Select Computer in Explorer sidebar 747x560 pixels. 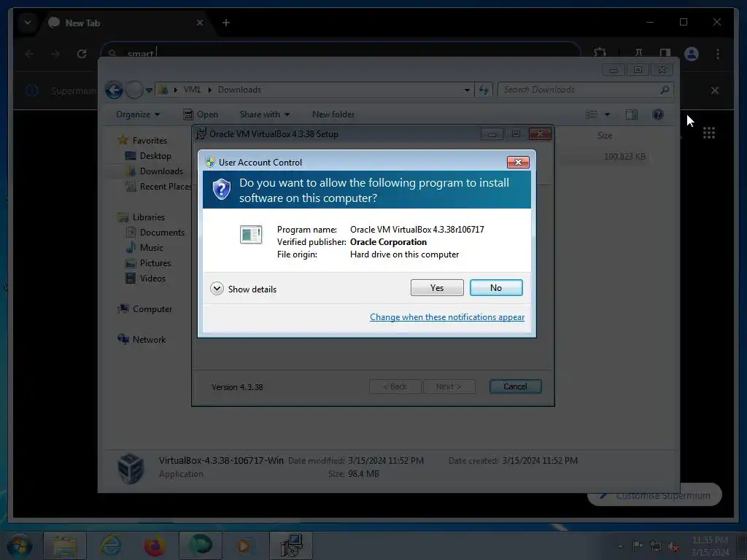(x=144, y=309)
